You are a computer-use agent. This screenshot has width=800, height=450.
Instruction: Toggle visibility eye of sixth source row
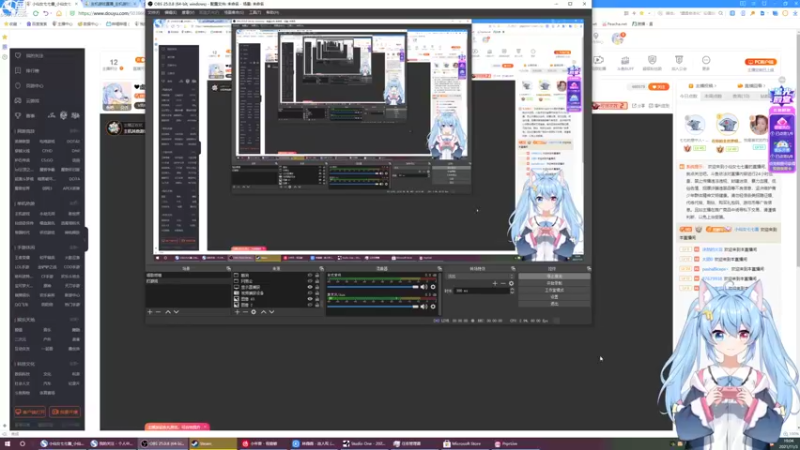coord(310,305)
